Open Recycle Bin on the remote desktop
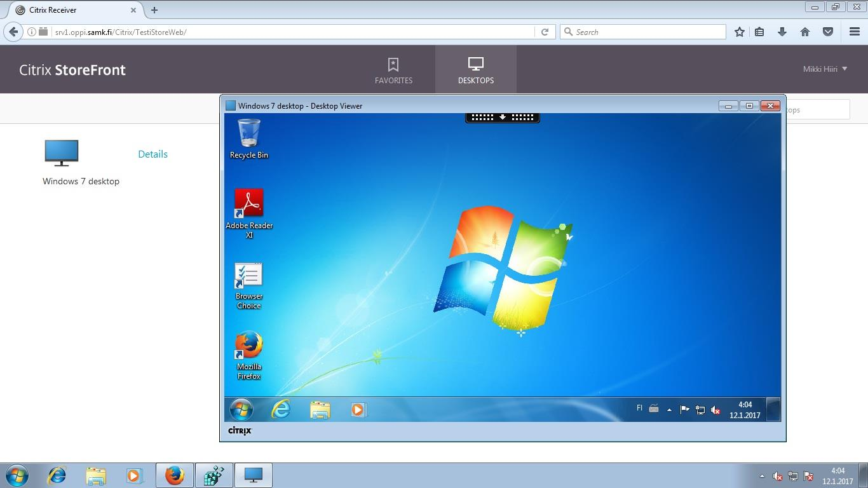Viewport: 868px width, 488px height. coord(249,139)
